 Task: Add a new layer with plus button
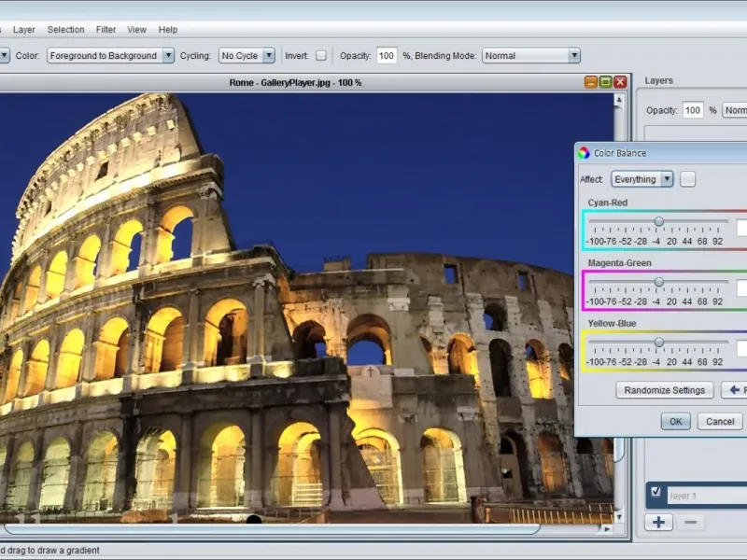pos(658,523)
